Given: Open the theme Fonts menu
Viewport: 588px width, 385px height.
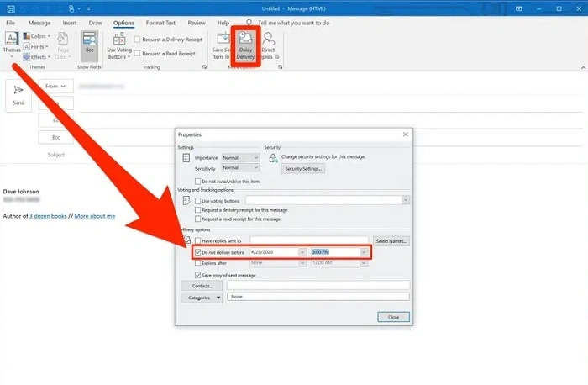Looking at the screenshot, I should click(36, 46).
